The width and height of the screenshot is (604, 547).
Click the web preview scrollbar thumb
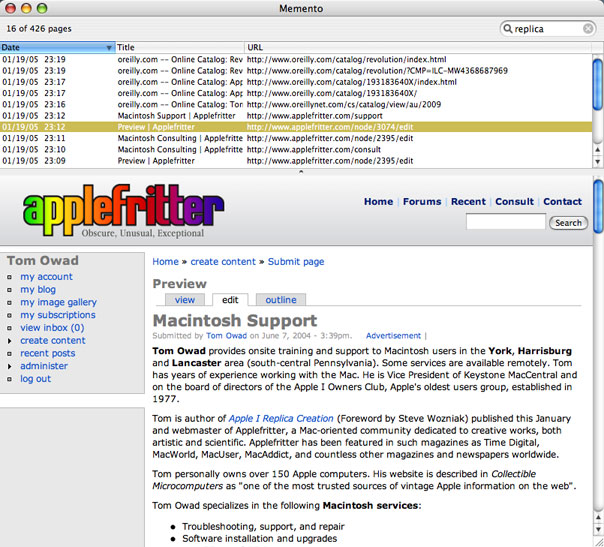pyautogui.click(x=598, y=206)
